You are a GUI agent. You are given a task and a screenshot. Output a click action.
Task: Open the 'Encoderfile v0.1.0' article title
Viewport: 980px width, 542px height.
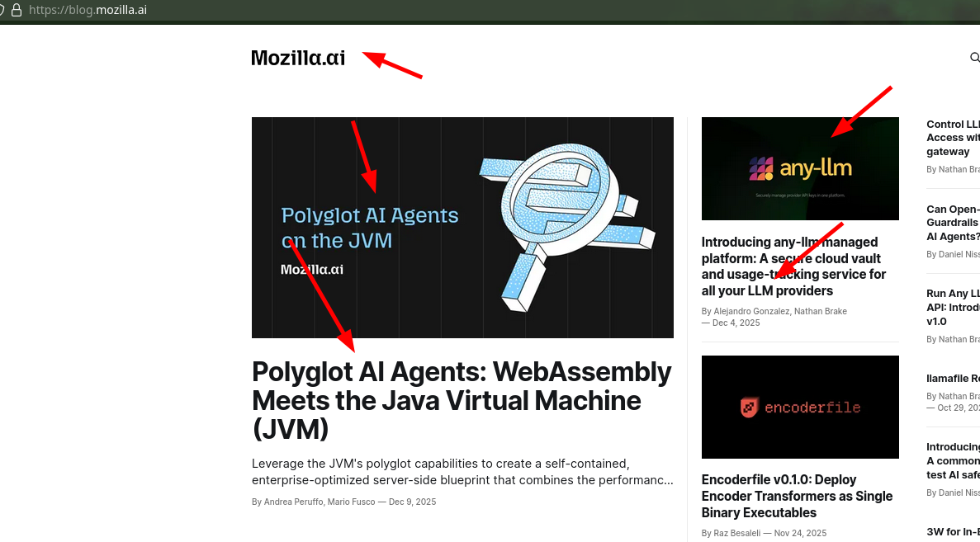797,496
